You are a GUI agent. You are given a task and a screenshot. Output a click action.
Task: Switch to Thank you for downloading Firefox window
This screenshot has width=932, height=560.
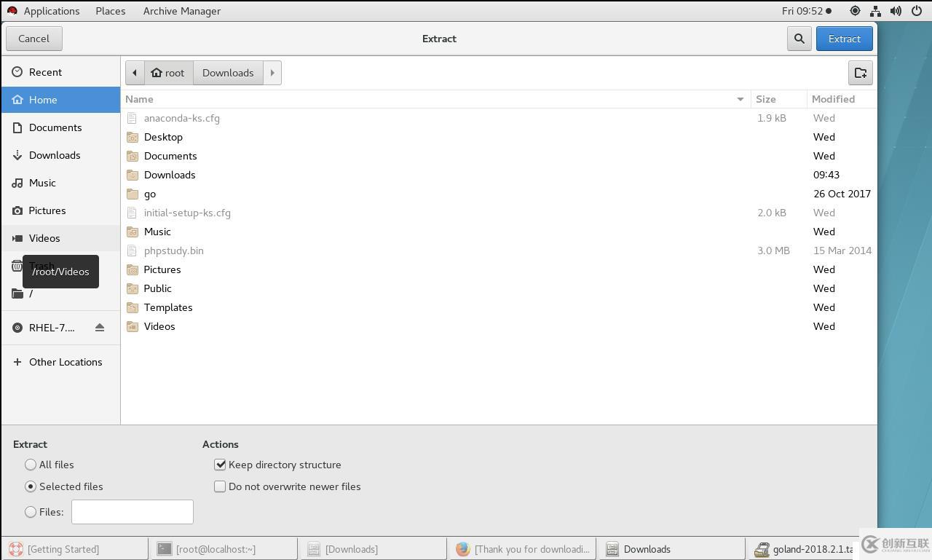523,549
